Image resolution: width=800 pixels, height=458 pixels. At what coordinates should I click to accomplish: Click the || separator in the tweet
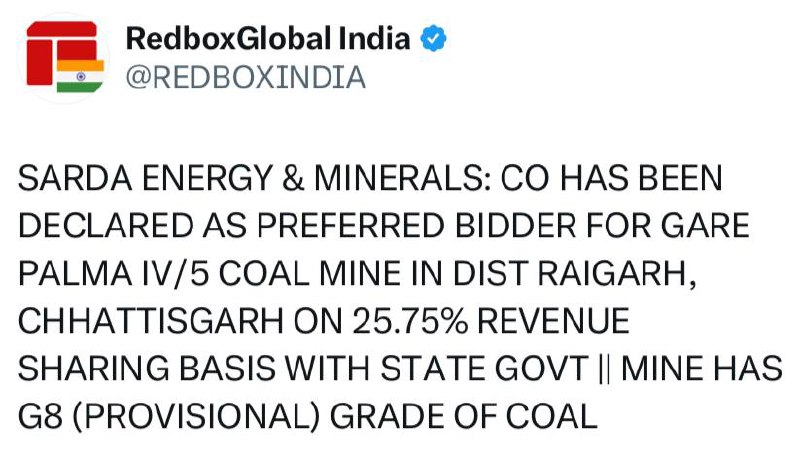point(604,368)
